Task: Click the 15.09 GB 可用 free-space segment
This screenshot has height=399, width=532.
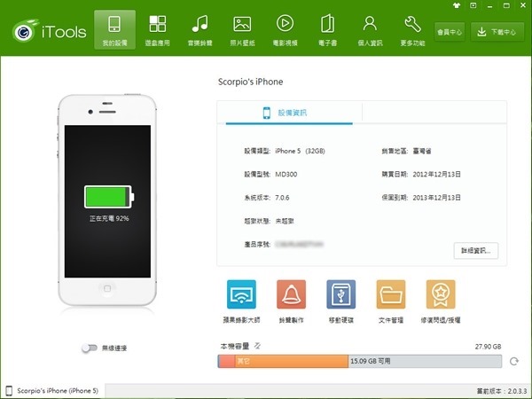Action: 425,362
